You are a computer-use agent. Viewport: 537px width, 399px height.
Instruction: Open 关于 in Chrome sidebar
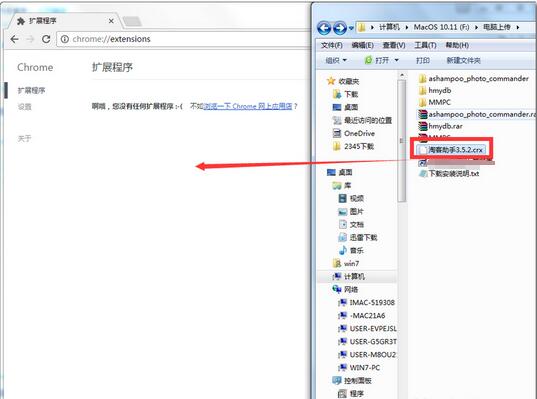(24, 138)
